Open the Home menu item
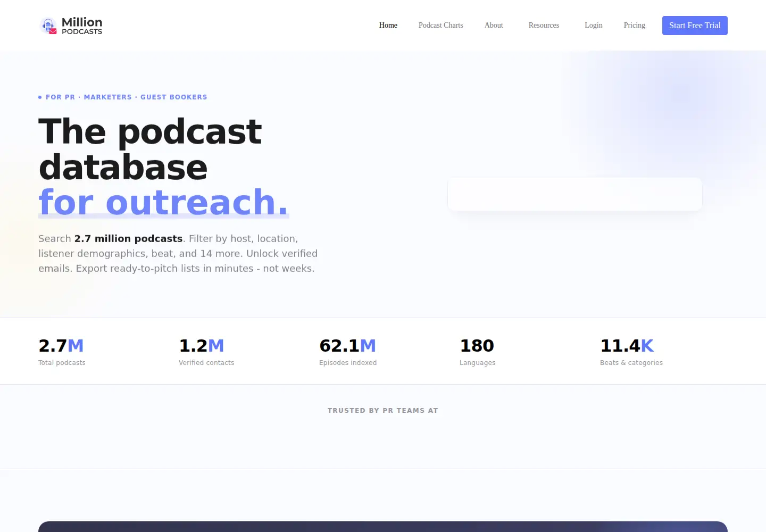The width and height of the screenshot is (766, 532). 388,25
